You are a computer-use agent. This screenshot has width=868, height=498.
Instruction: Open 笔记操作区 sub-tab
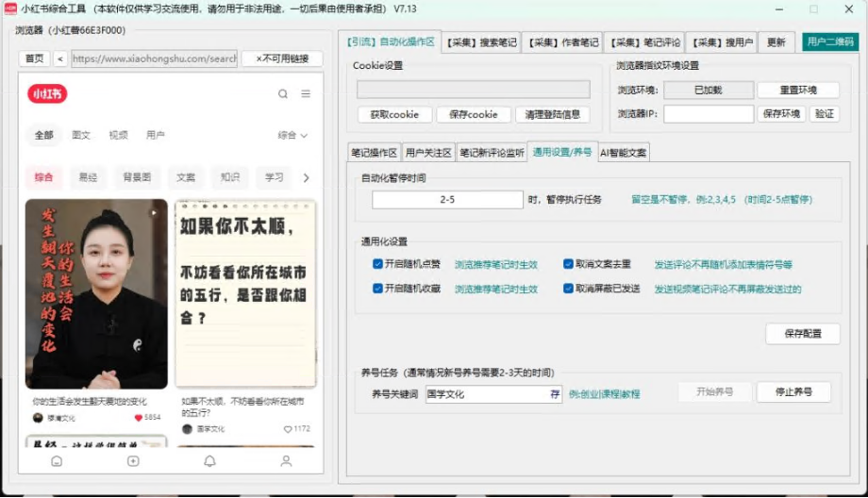point(375,153)
